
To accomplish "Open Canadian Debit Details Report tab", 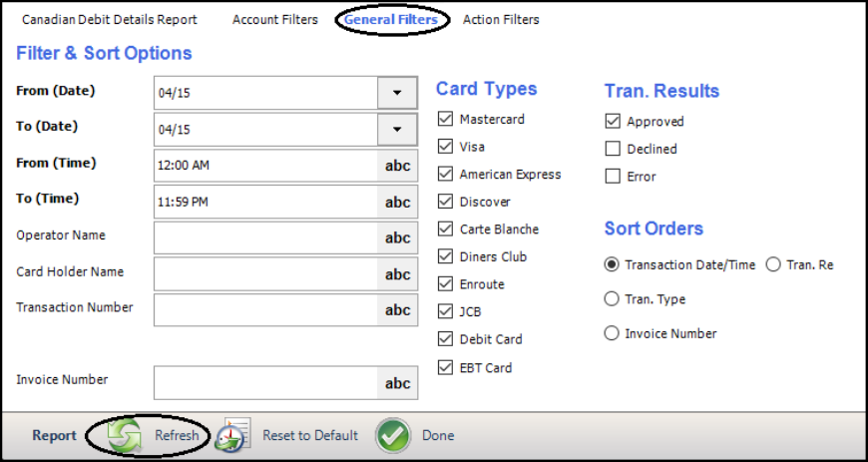I will (110, 20).
